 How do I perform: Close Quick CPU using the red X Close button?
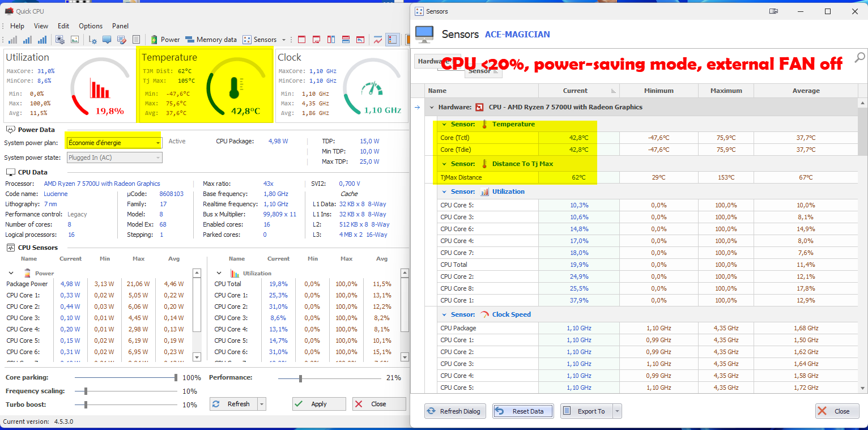379,404
